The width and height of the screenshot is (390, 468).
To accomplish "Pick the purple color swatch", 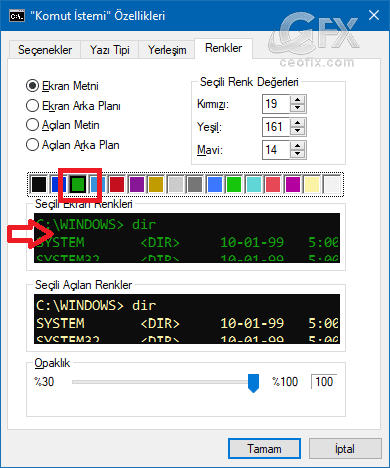I will [x=137, y=184].
